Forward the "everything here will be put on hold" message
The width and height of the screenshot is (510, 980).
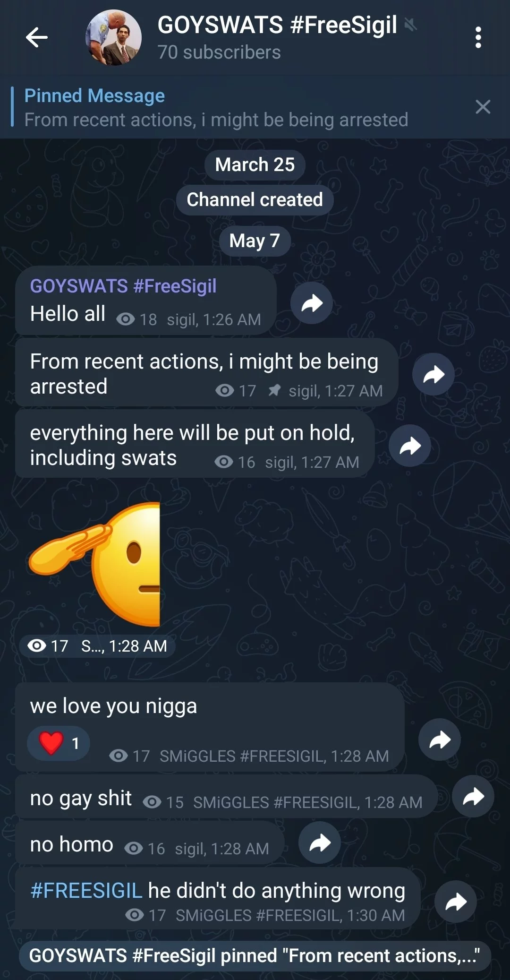click(410, 446)
